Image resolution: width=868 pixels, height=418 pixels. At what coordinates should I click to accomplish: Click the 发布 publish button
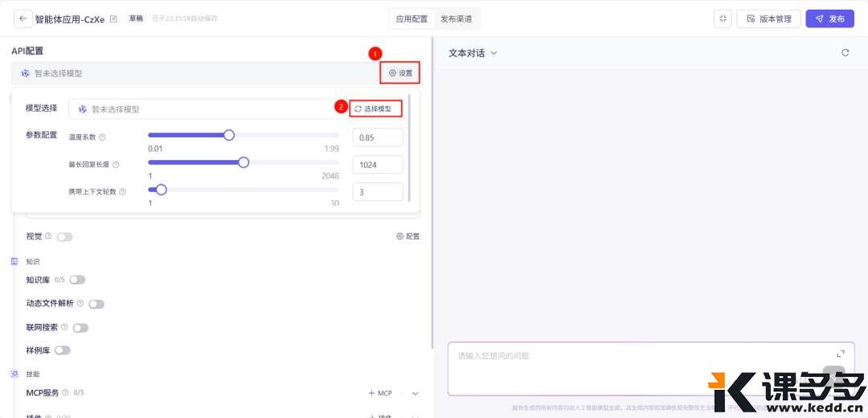(829, 18)
